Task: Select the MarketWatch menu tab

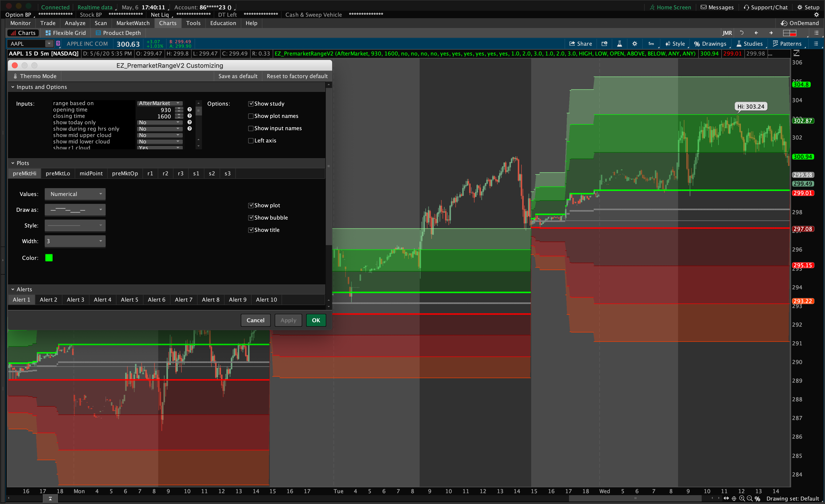Action: tap(132, 23)
